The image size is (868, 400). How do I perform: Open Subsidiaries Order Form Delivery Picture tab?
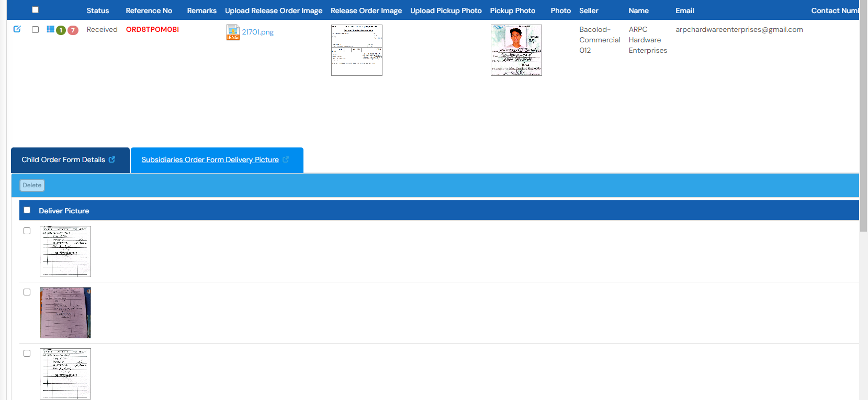(x=210, y=160)
